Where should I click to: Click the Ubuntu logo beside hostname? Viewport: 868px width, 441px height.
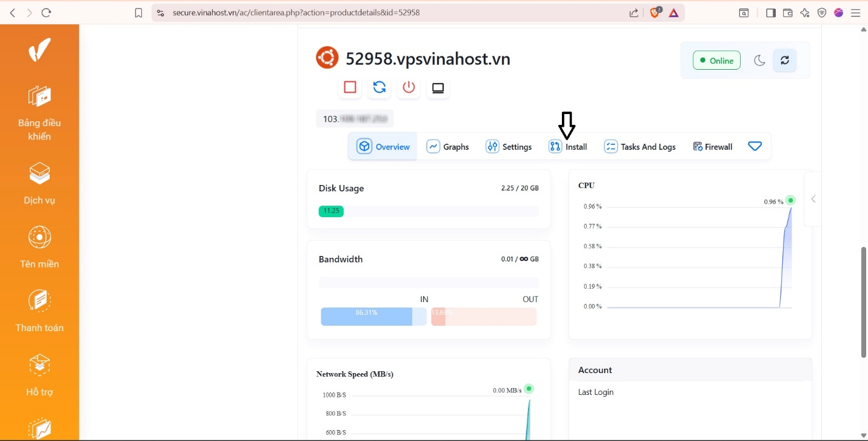[327, 58]
